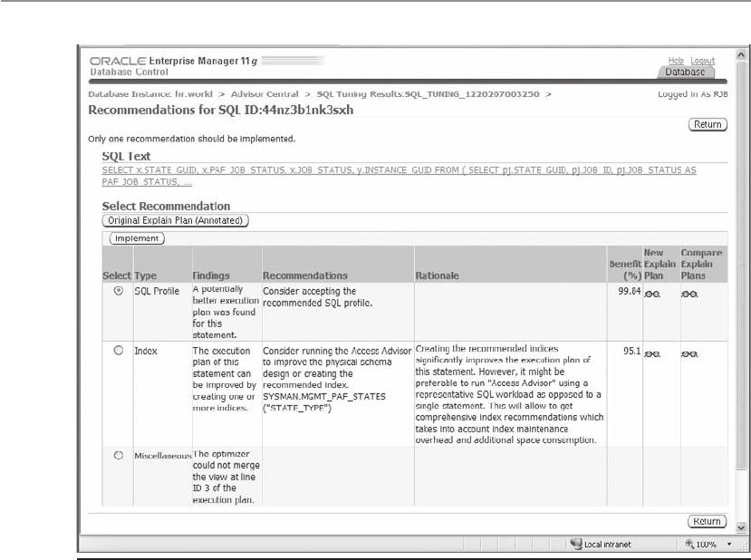Screen dimensions: 751x560
Task: Click the Implement button
Action: tap(137, 238)
